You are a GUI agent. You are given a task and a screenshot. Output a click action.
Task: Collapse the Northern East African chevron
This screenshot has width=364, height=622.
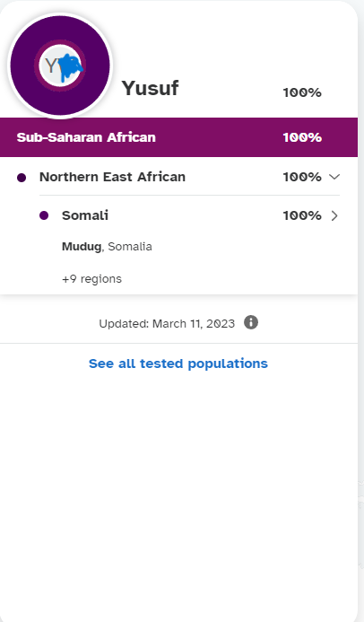334,177
